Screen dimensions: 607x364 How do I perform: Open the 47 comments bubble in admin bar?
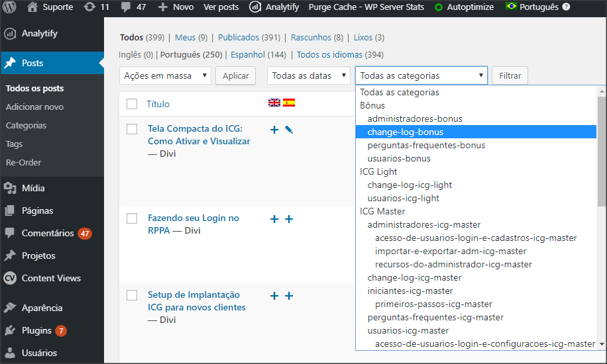pyautogui.click(x=125, y=7)
